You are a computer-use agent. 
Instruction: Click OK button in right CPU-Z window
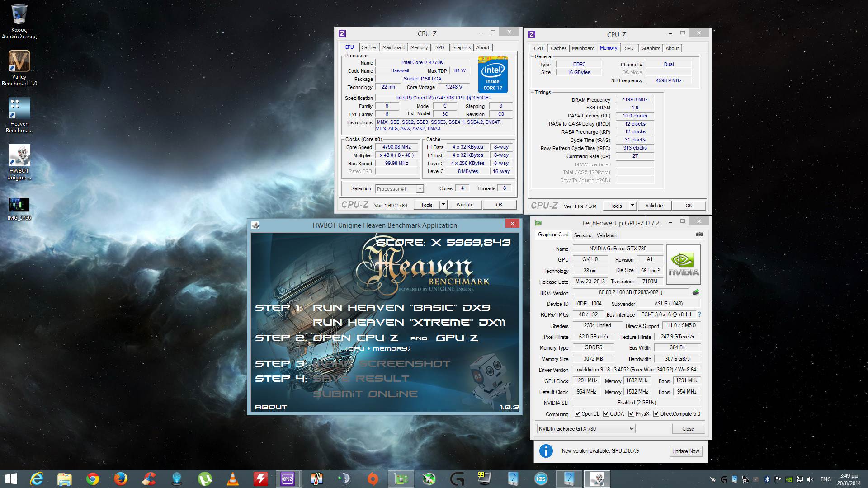689,206
